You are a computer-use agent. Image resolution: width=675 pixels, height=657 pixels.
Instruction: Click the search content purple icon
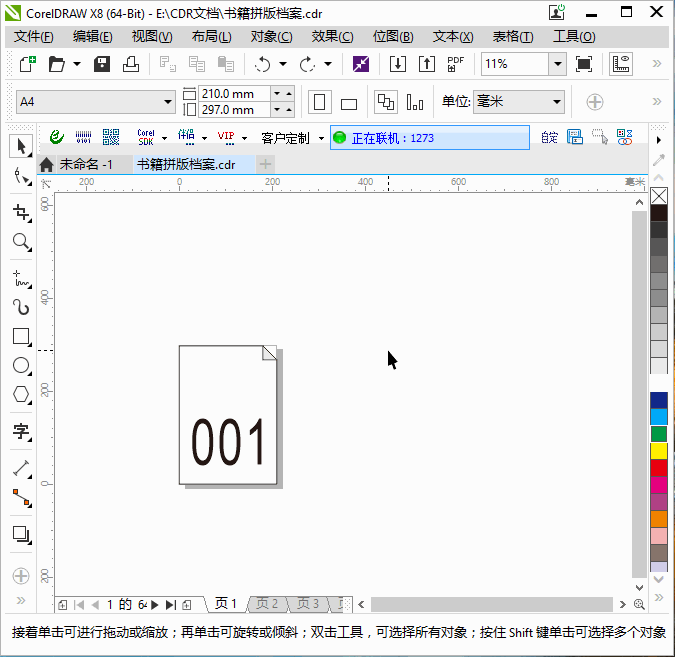[x=361, y=64]
